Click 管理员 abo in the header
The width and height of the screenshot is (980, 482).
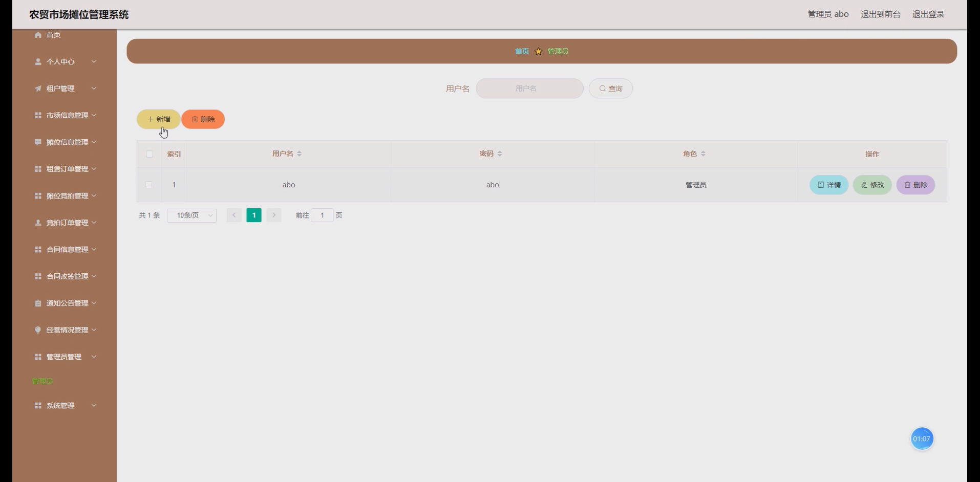pos(828,14)
